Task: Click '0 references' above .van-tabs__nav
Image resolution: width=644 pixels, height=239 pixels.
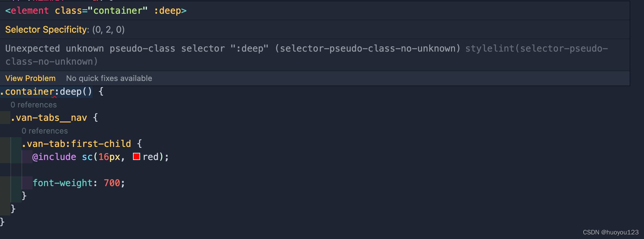Action: click(x=34, y=104)
